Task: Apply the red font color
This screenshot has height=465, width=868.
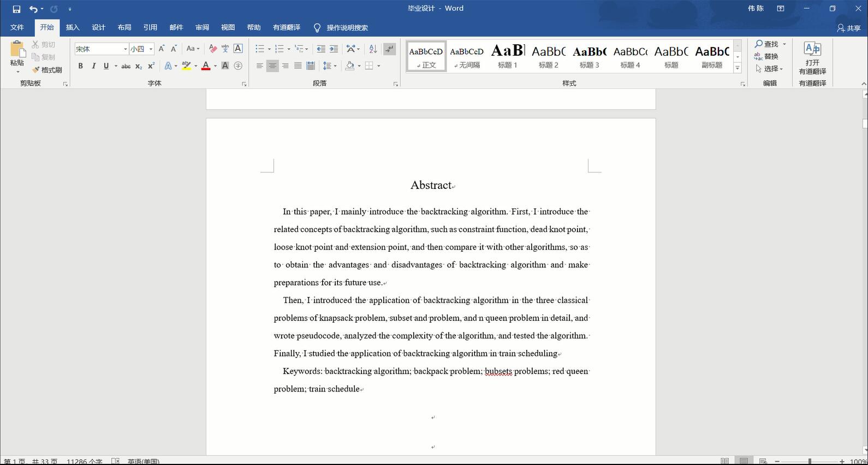Action: click(206, 66)
